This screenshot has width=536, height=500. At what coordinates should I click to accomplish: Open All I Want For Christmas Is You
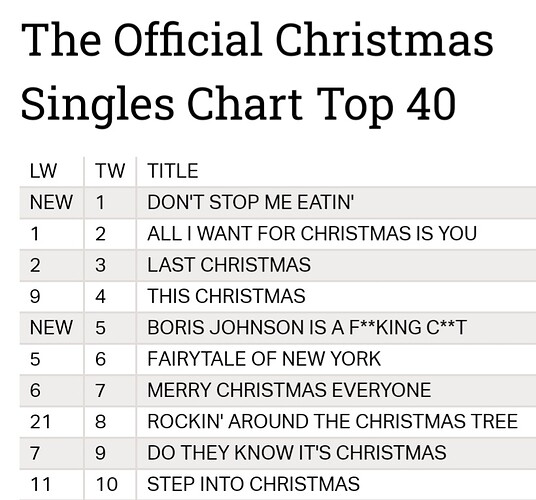(312, 233)
